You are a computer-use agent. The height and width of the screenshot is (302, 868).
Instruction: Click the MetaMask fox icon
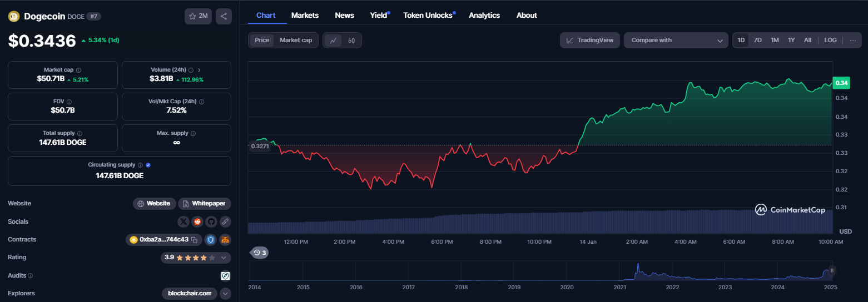[225, 240]
